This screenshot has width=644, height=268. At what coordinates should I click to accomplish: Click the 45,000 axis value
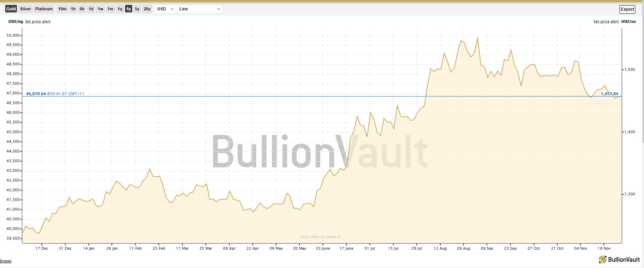point(13,132)
